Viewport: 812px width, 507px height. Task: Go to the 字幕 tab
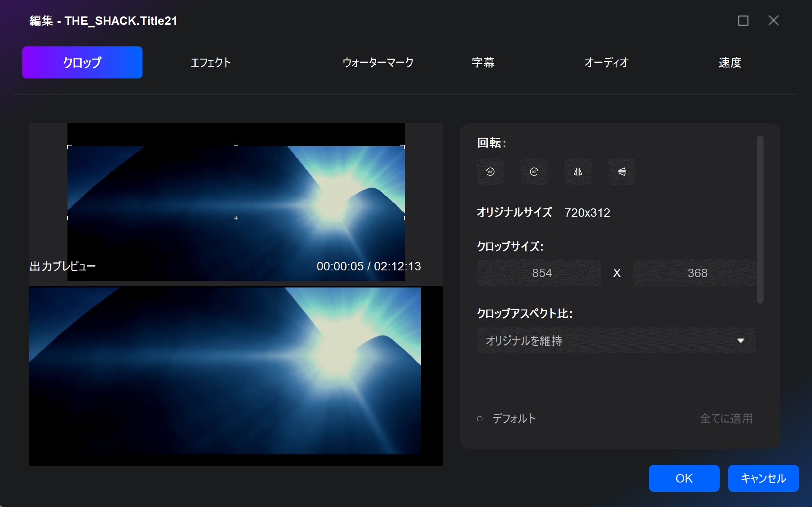click(x=483, y=62)
